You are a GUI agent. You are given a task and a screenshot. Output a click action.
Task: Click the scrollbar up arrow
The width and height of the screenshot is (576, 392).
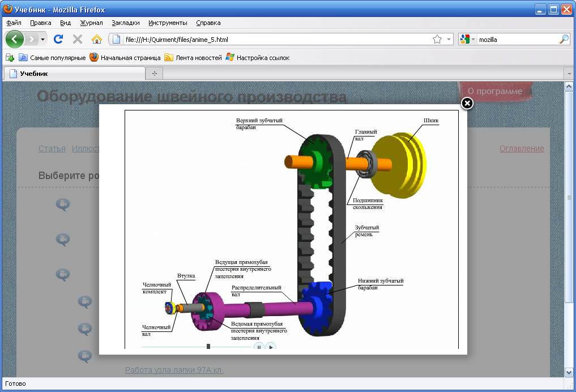(569, 87)
